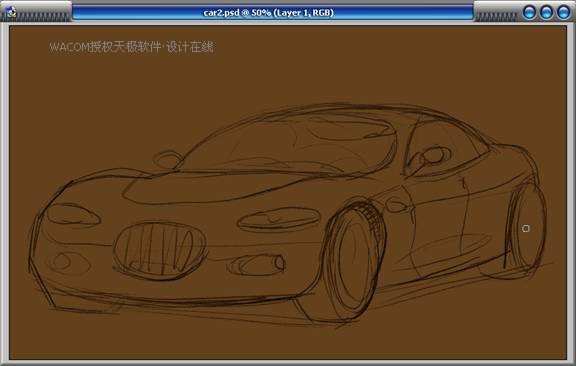Click the middle round blue window button
576x366 pixels.
(546, 12)
